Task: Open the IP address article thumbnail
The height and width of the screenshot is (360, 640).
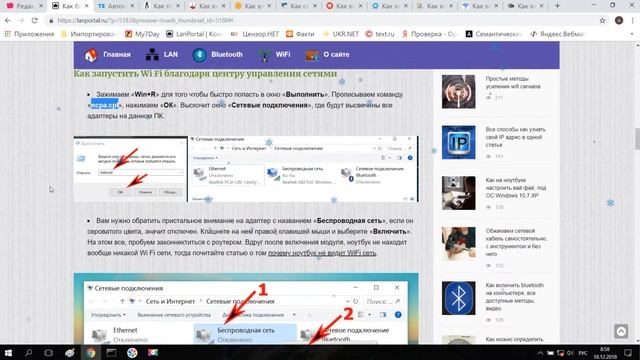Action: tap(458, 142)
